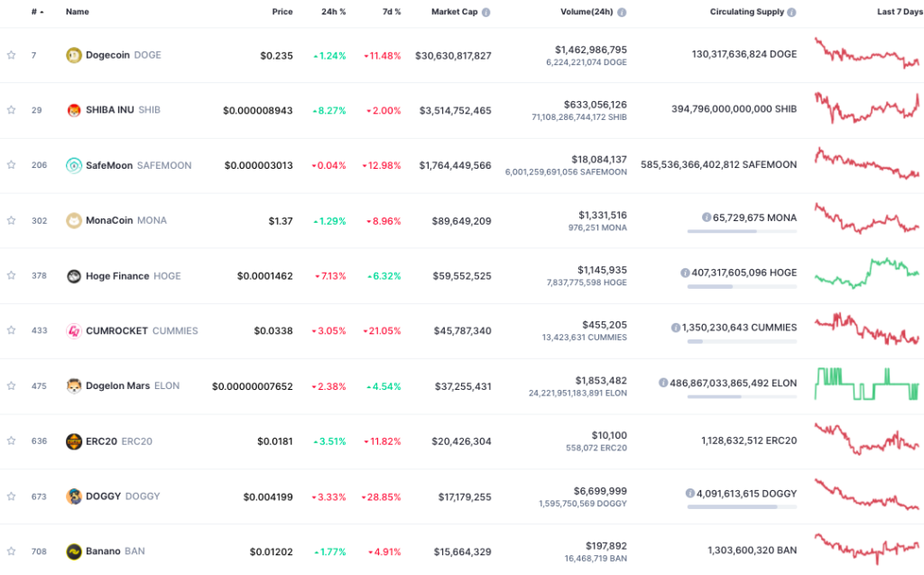Favorite DOGGY with its star icon
Screen dimensions: 924x575
coord(11,496)
